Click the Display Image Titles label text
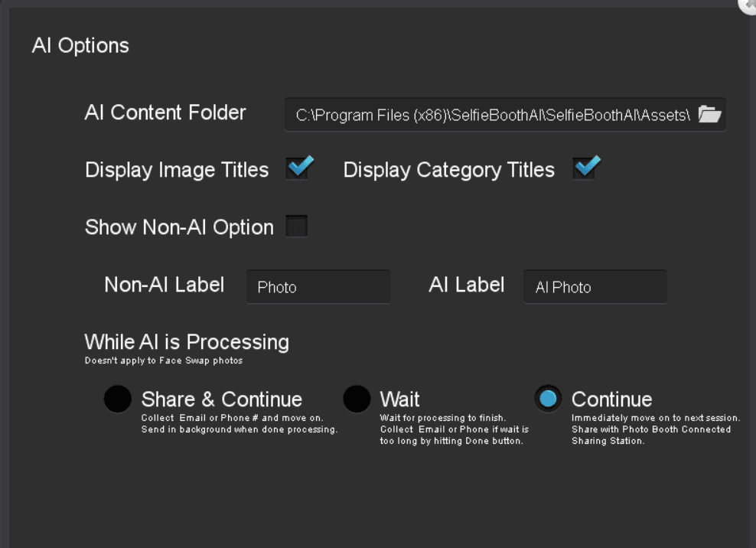The width and height of the screenshot is (756, 548). pyautogui.click(x=177, y=170)
